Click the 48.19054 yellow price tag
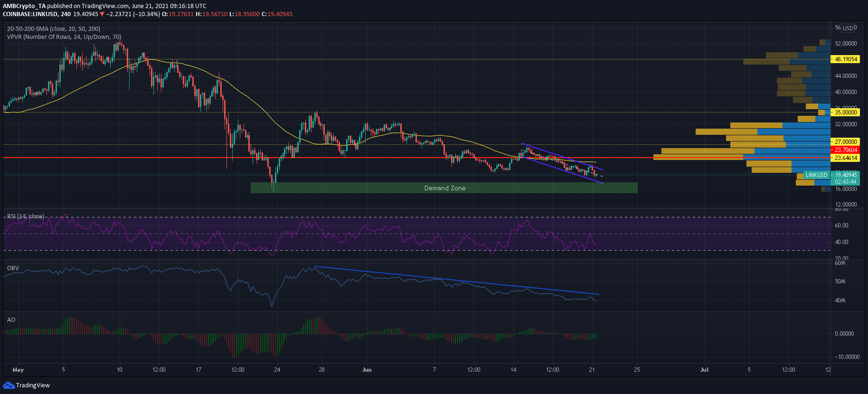This screenshot has height=394, width=868. tap(845, 59)
